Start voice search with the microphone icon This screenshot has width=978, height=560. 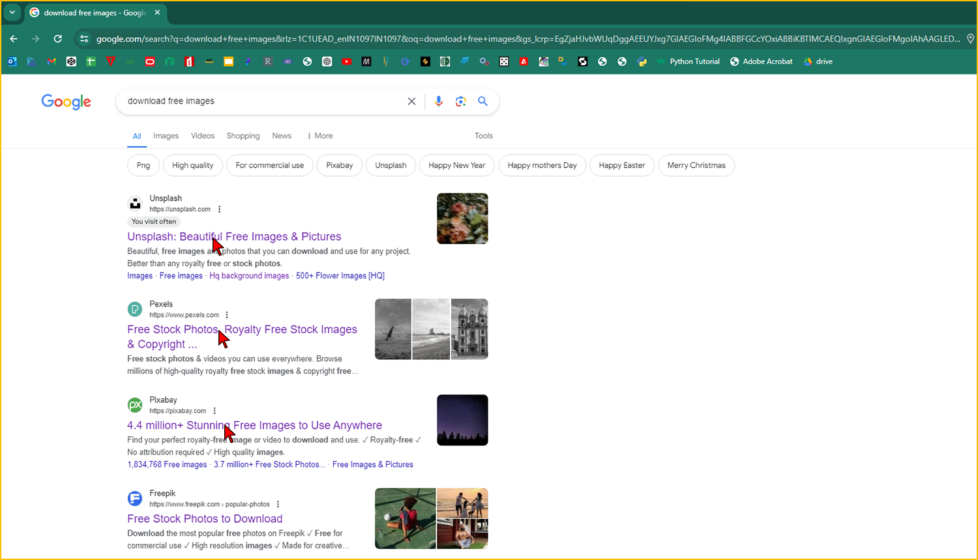tap(439, 101)
